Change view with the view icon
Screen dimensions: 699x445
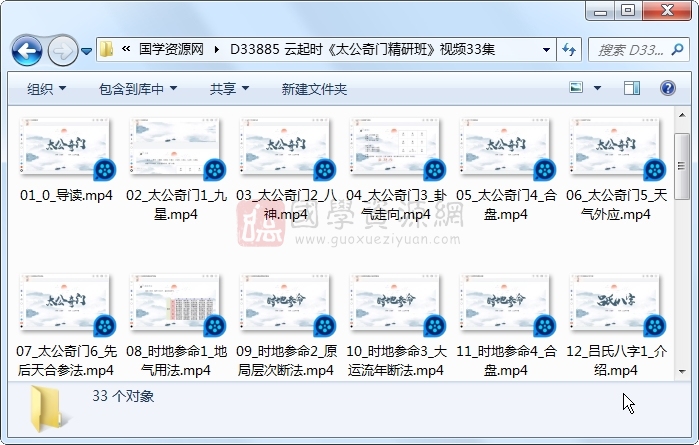[x=576, y=87]
